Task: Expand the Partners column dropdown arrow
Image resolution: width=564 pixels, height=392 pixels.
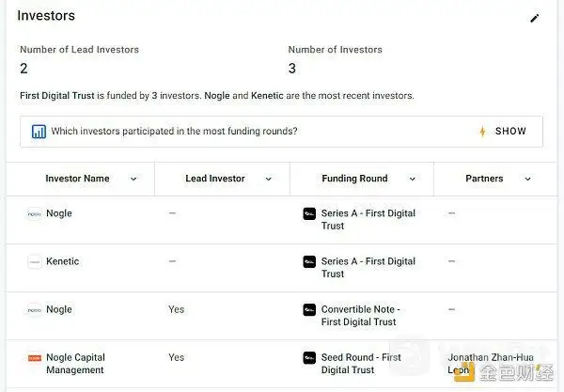Action: [x=527, y=180]
